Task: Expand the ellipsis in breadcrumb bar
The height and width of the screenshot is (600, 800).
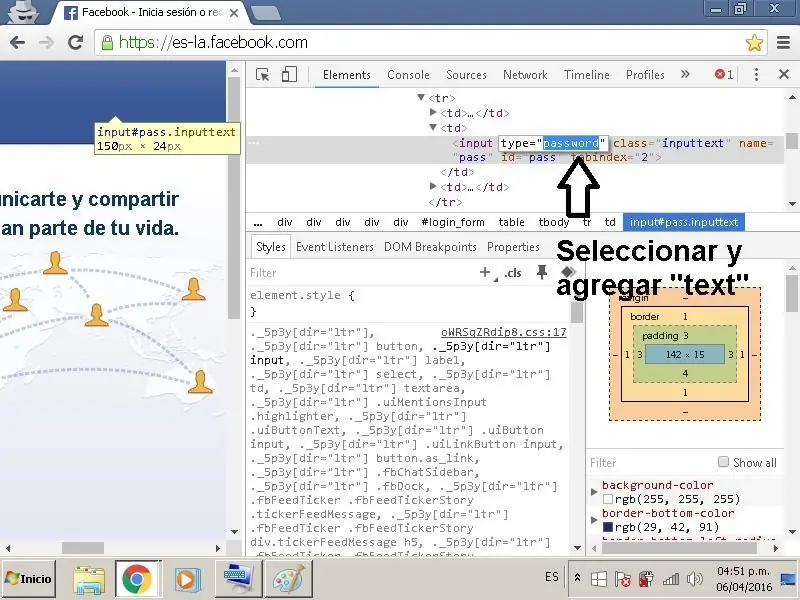Action: (258, 222)
